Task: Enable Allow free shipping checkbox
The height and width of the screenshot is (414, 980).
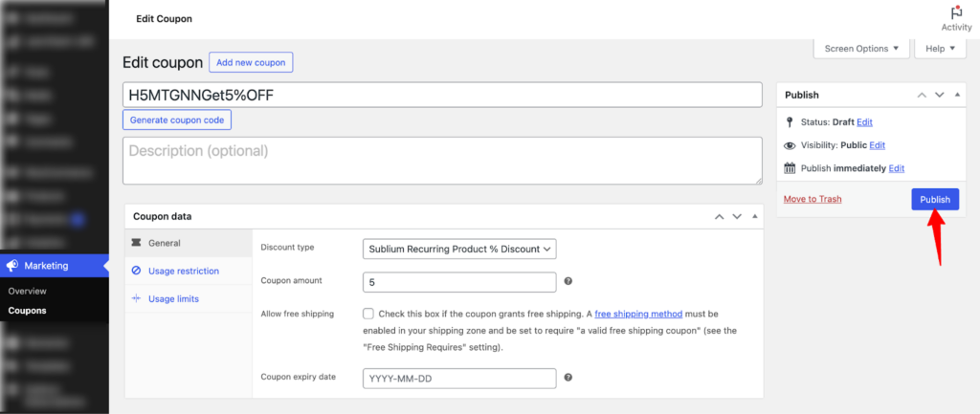Action: point(368,314)
